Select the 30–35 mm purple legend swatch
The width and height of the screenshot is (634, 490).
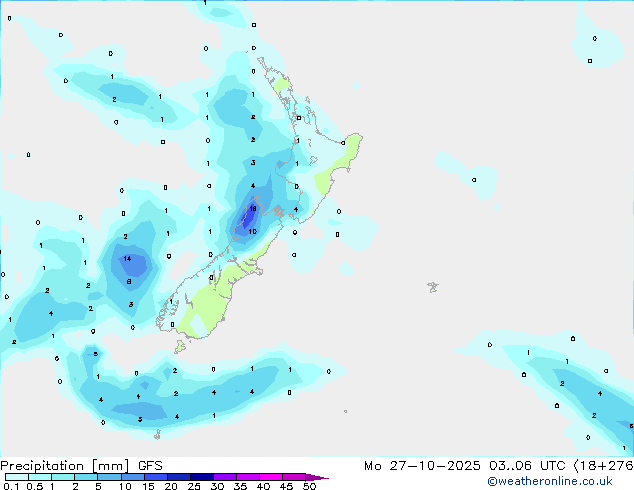tap(225, 477)
